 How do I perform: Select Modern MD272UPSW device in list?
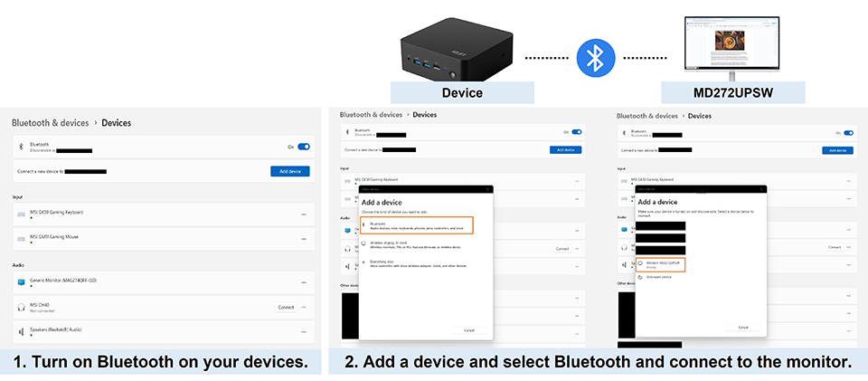pyautogui.click(x=660, y=264)
